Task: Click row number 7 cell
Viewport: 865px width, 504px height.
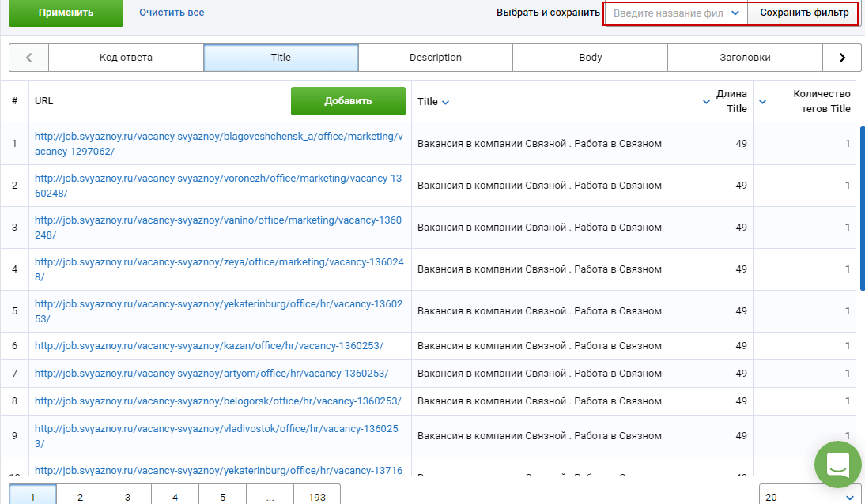Action: (14, 374)
